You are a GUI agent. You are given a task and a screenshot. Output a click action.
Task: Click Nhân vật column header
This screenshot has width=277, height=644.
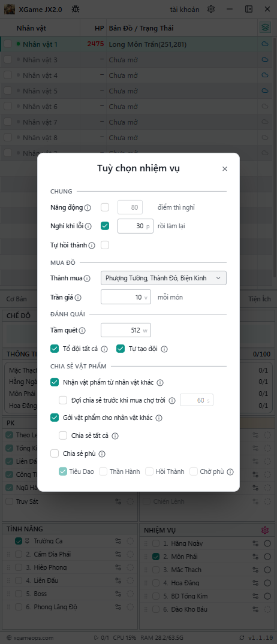coord(31,28)
